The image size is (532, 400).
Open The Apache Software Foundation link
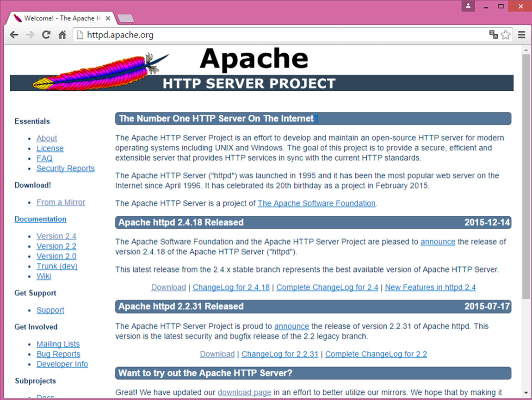coord(316,203)
